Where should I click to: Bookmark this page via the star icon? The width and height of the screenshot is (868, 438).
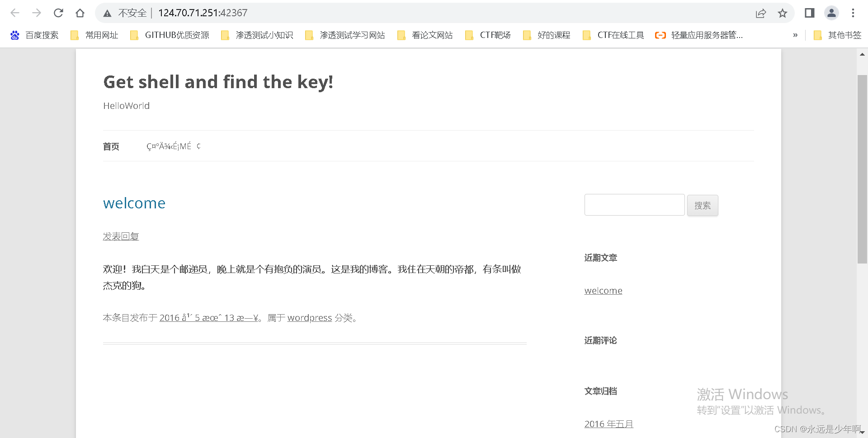(x=783, y=13)
